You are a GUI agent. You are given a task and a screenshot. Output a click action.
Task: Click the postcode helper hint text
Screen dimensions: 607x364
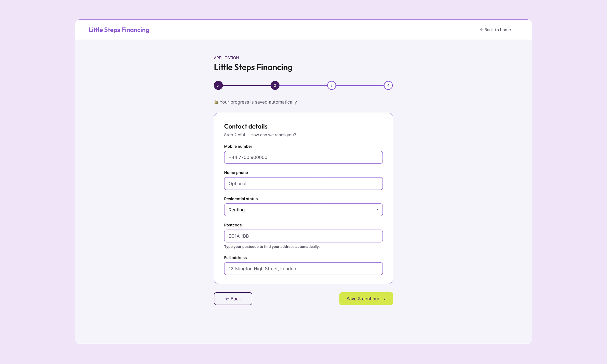click(272, 247)
